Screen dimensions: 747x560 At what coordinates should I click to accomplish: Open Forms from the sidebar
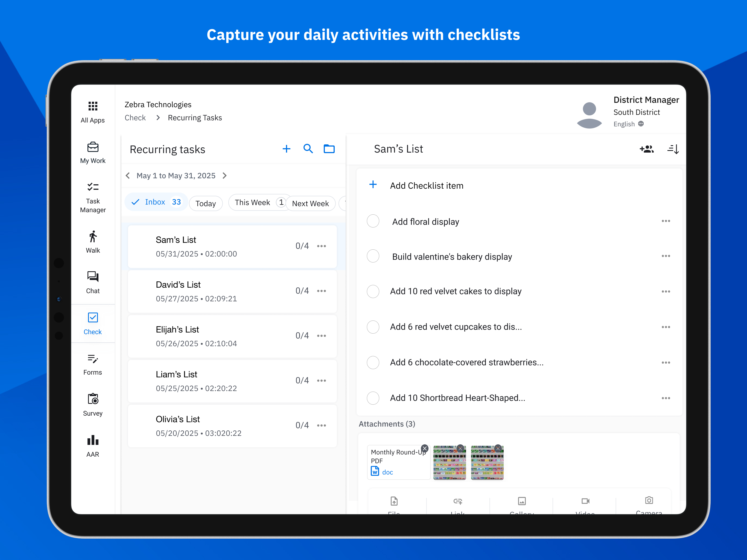92,364
